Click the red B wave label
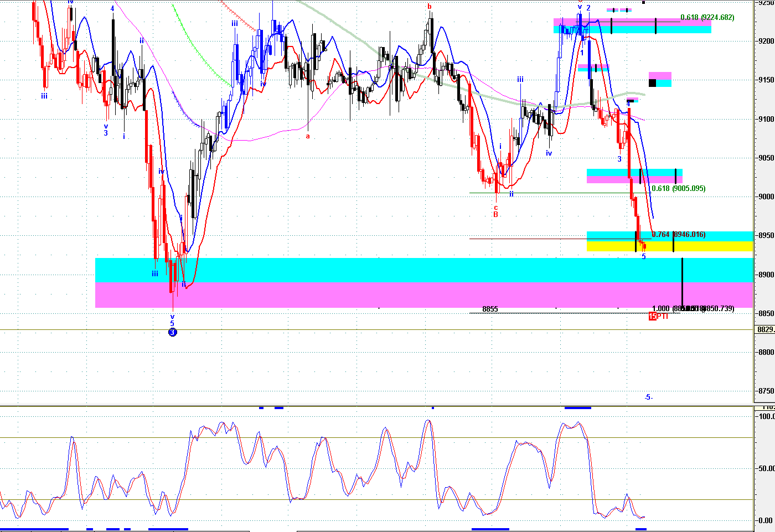The image size is (775, 532). [496, 214]
